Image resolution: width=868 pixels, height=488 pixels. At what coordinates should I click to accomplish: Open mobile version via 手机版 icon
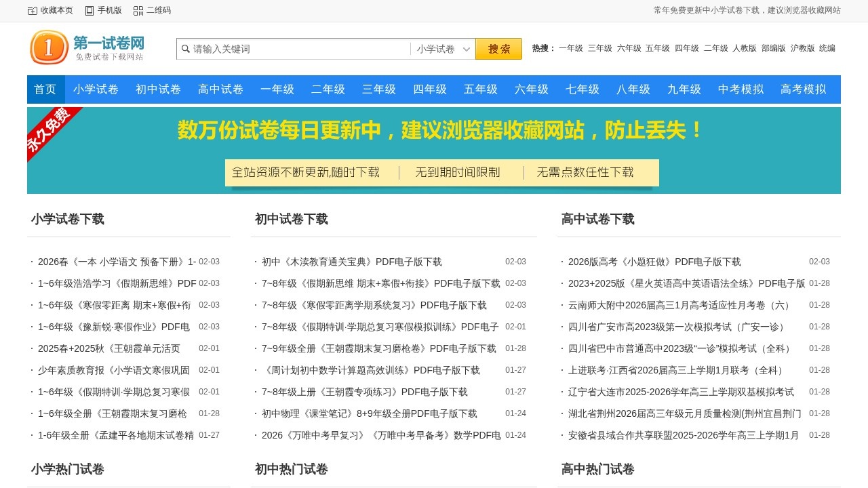click(89, 10)
